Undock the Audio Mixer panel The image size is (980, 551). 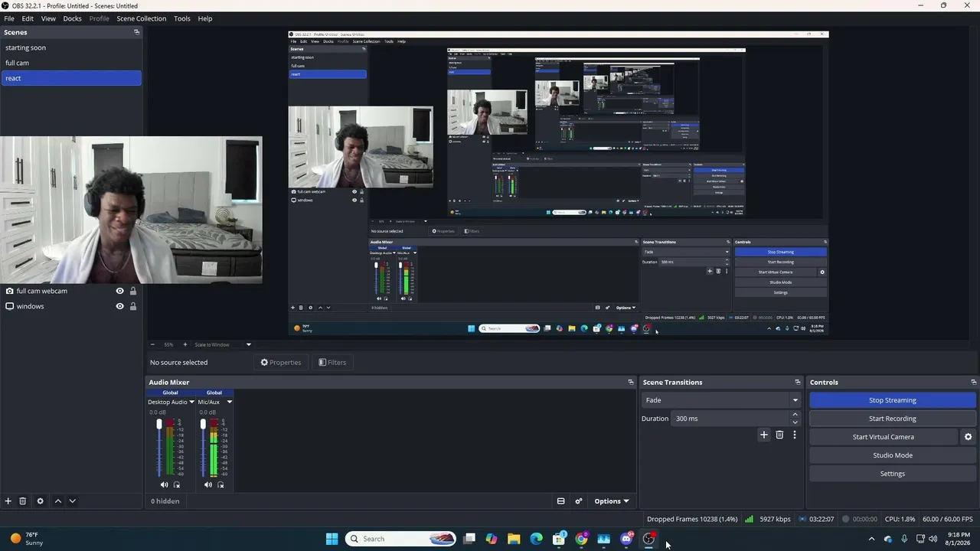pos(630,382)
